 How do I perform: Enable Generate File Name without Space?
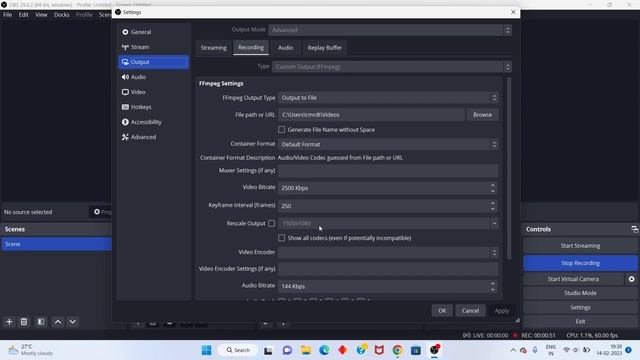(282, 130)
